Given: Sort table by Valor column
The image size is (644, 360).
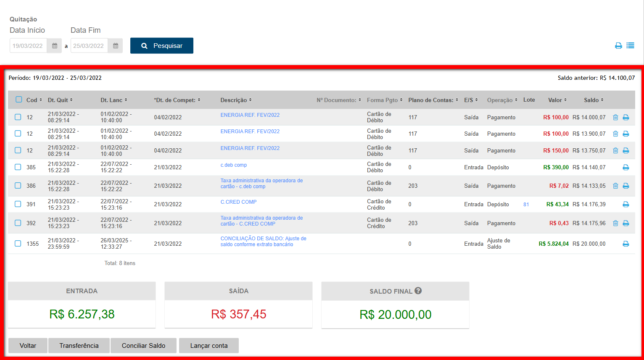Looking at the screenshot, I should (557, 100).
